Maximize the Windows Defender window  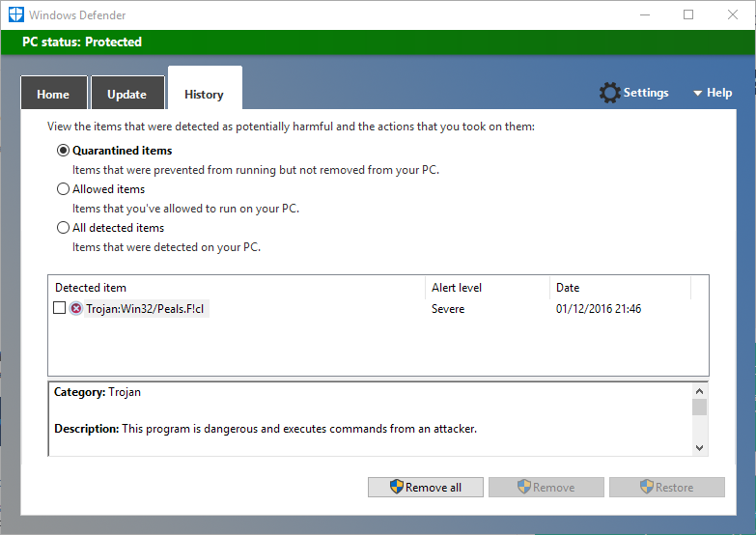(688, 14)
